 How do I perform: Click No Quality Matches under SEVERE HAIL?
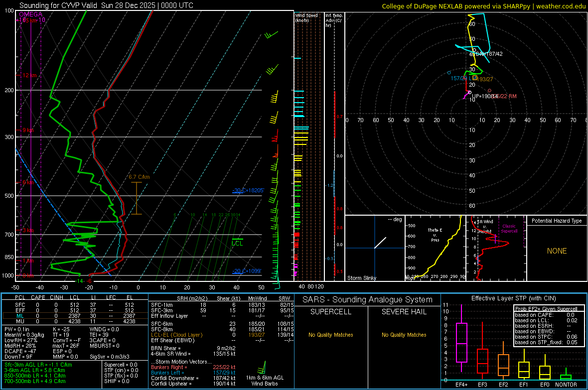point(404,335)
